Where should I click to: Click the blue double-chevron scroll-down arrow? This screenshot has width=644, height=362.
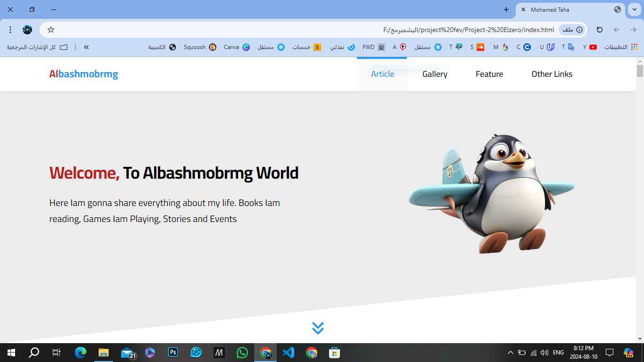coord(318,328)
